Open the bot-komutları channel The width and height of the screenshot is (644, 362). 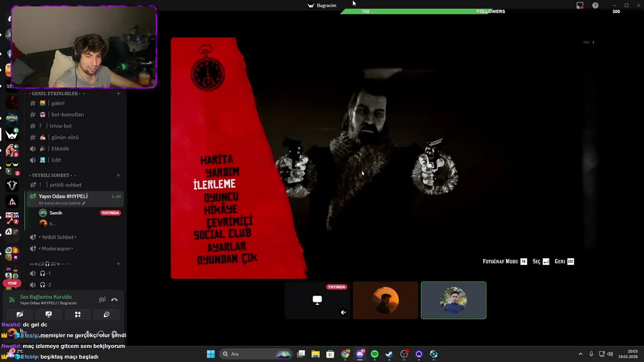[75, 115]
